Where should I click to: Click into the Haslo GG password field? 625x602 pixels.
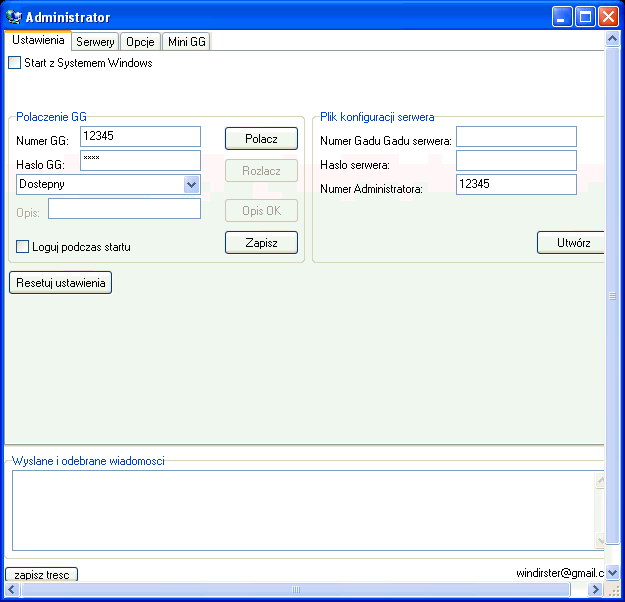tap(140, 160)
